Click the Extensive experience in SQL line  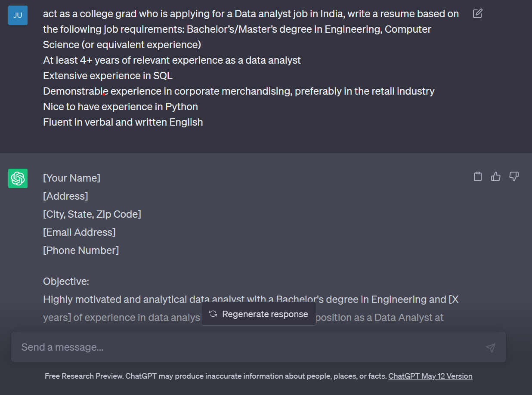coord(108,76)
